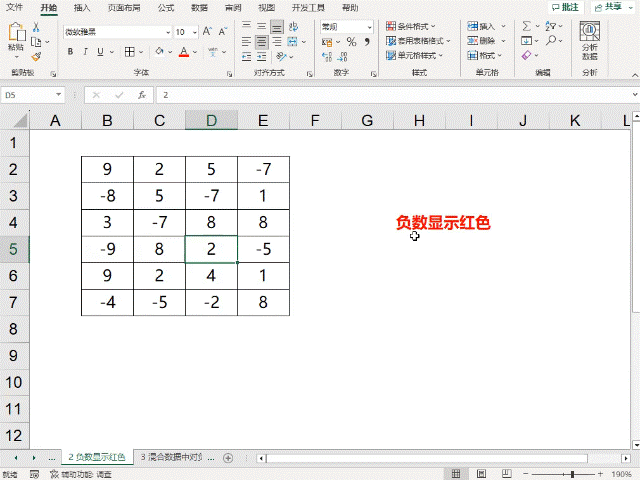Expand the Name Box dropdown
Screen dimensions: 640x480
[59, 95]
